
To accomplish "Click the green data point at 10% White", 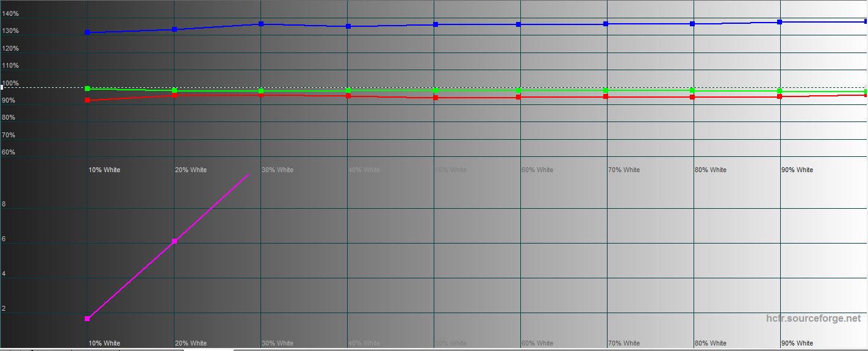I will (x=87, y=89).
